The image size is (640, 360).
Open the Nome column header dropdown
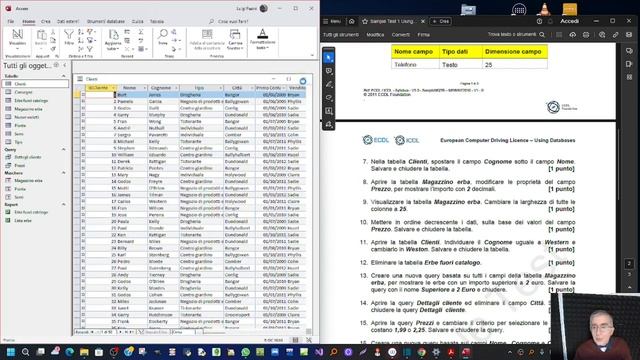pos(144,88)
